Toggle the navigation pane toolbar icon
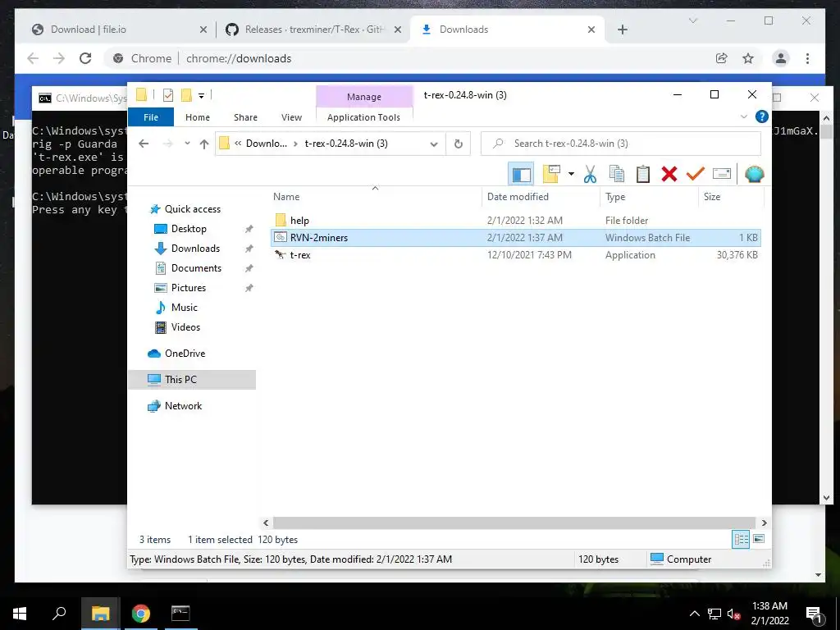 pos(521,174)
